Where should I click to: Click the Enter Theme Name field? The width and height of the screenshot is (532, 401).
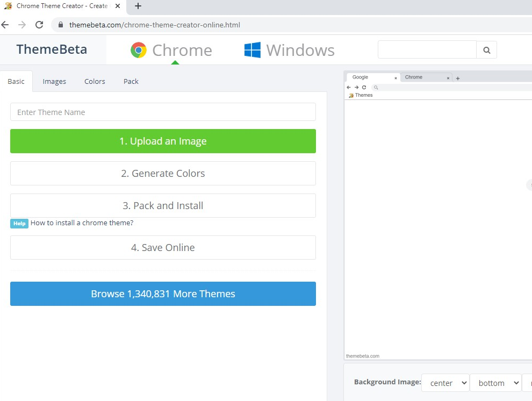coord(163,112)
